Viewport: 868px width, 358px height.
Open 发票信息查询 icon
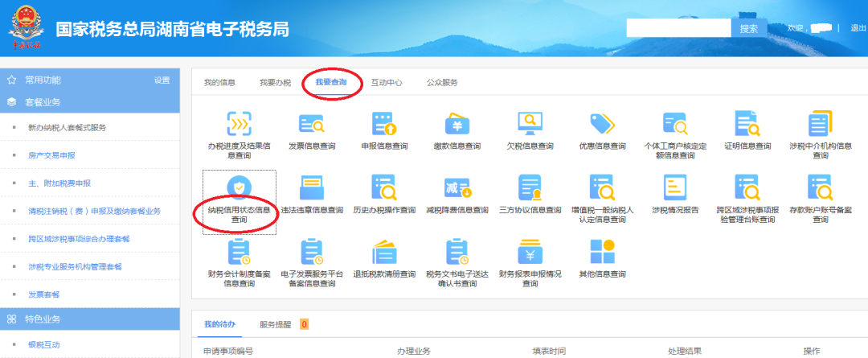(312, 124)
